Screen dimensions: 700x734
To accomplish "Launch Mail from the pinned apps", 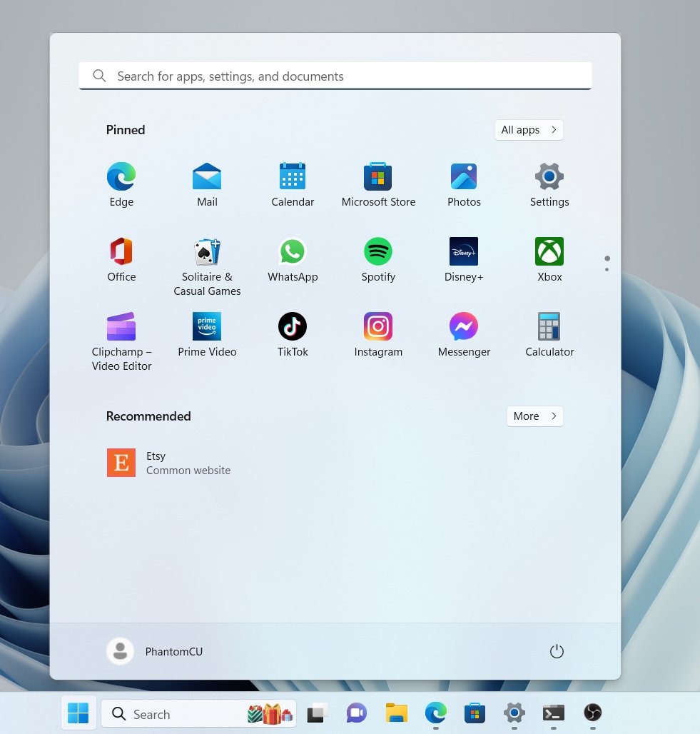I will [x=207, y=184].
